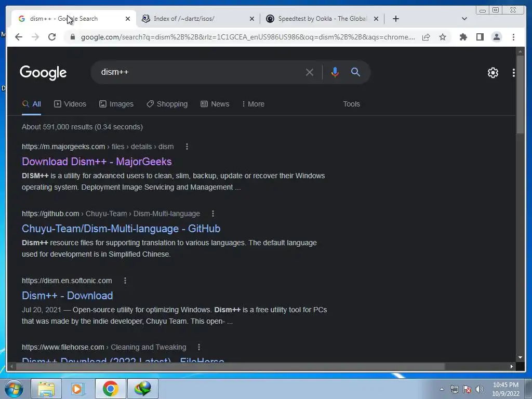The width and height of the screenshot is (532, 399).
Task: Open the Dism++ - Download Softonic link
Action: tap(67, 296)
